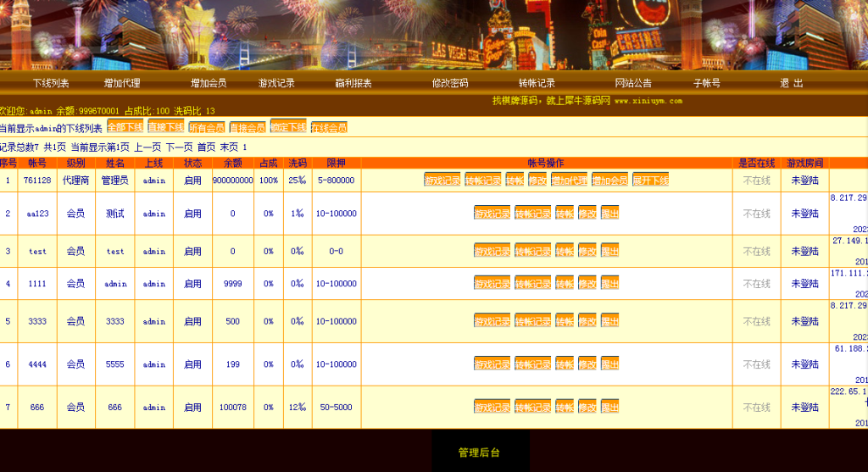This screenshot has height=472, width=868.
Task: Select 网站公告 from the top menu
Action: click(633, 83)
